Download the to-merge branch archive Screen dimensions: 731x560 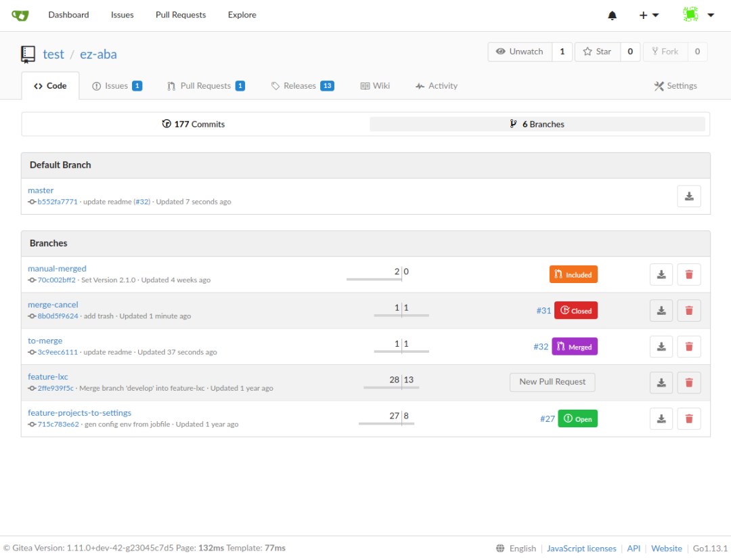[x=661, y=346]
